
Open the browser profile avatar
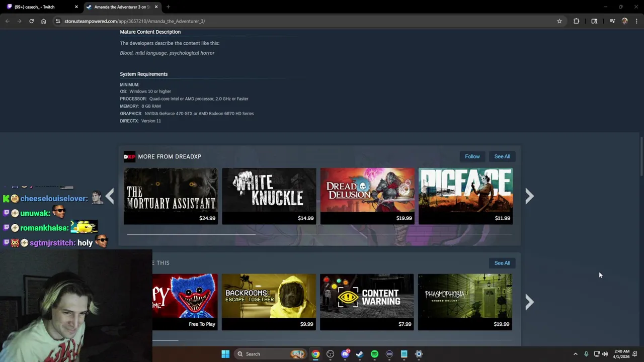coord(624,21)
